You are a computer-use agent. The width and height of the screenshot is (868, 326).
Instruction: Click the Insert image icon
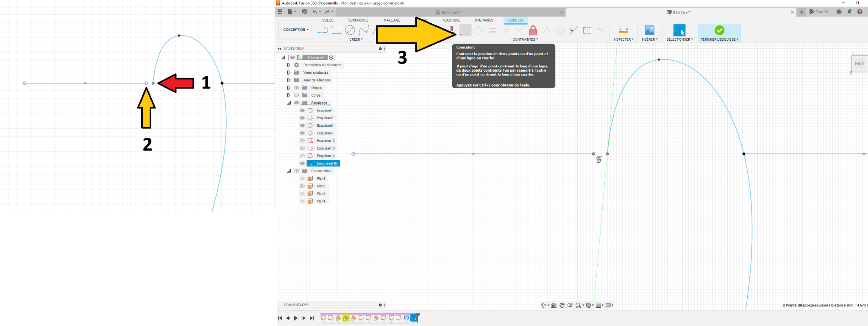pos(649,30)
